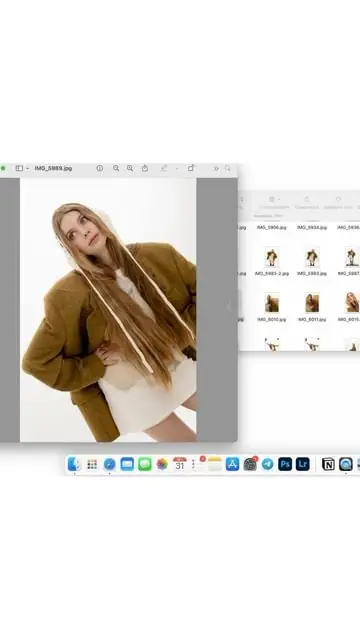
Task: Open the sidebar view menu in Preview
Action: [22, 168]
